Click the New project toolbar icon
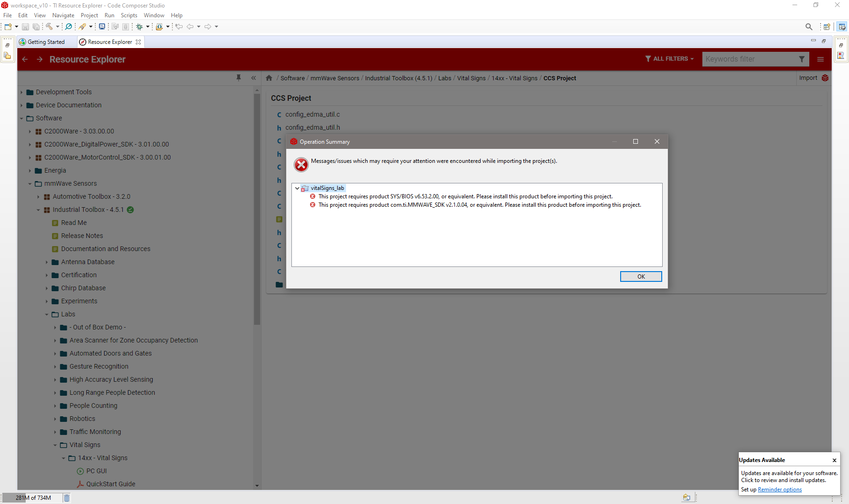Image resolution: width=849 pixels, height=504 pixels. 8,27
